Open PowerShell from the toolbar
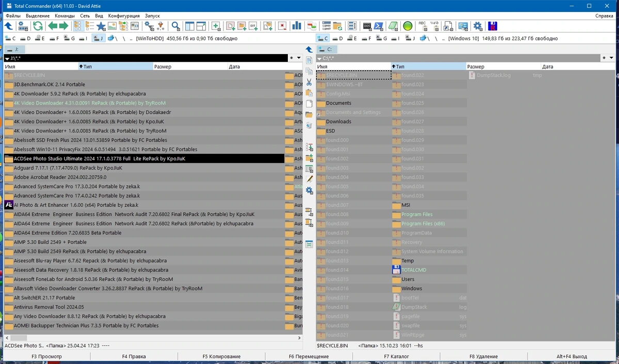The height and width of the screenshot is (364, 619). point(379,26)
